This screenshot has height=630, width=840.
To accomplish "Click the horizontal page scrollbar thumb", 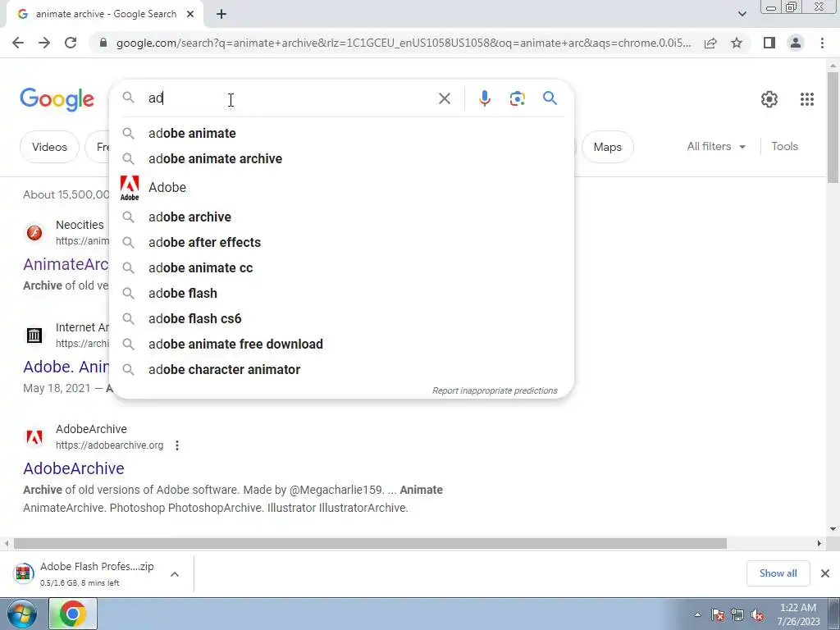I will pos(370,543).
